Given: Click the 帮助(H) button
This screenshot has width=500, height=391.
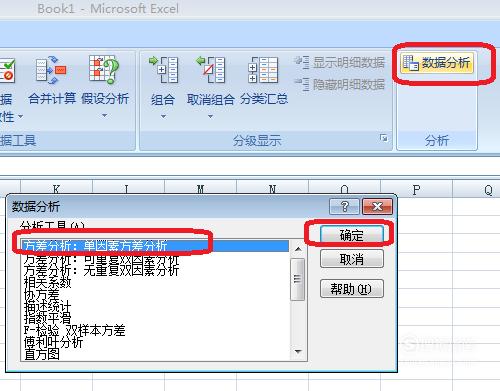Looking at the screenshot, I should point(352,289).
